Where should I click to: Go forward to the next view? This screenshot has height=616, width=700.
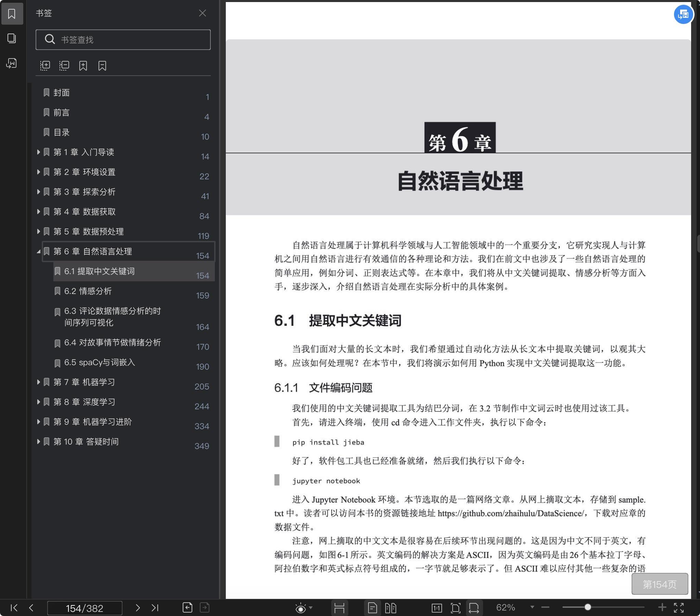pos(205,607)
